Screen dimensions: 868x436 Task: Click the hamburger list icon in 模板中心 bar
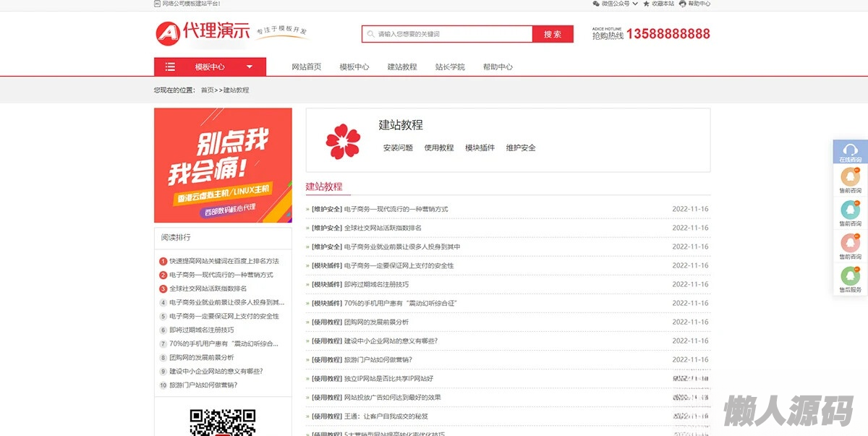pos(170,67)
